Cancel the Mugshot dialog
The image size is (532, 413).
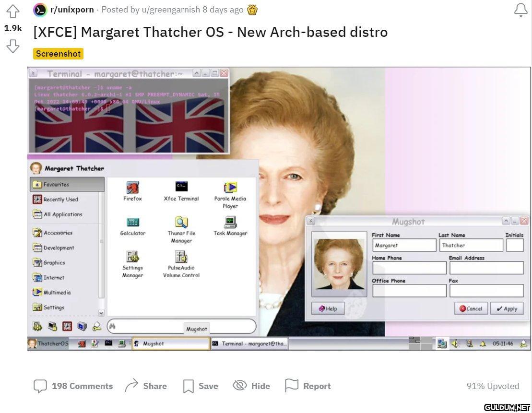(471, 308)
